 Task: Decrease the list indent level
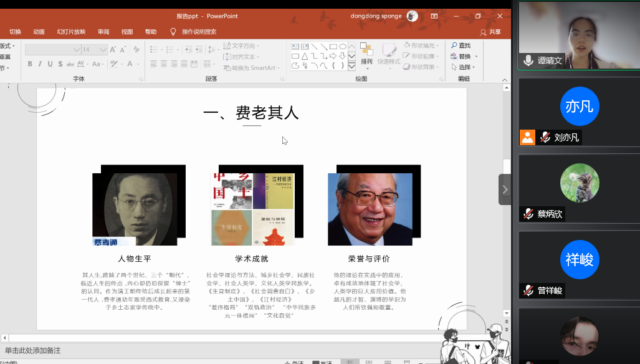[x=189, y=50]
